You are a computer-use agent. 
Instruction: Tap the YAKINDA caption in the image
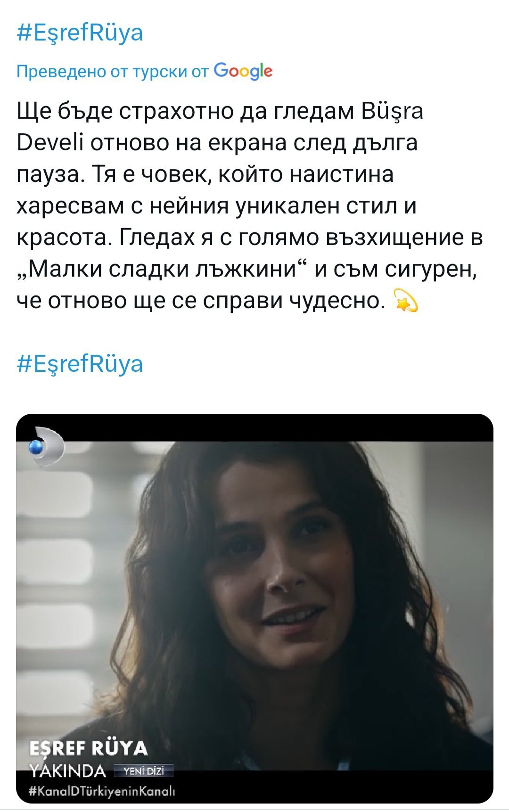67,771
